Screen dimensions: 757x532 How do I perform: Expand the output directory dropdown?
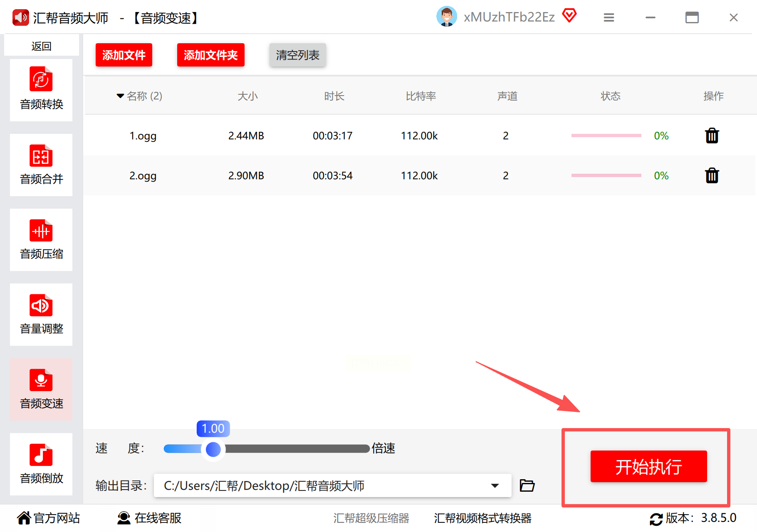tap(495, 485)
